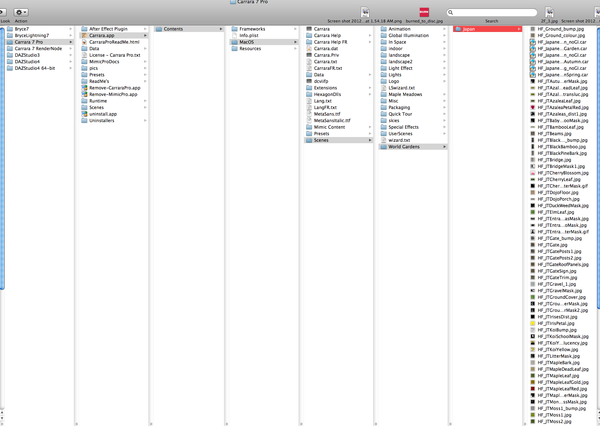Click the HF_JTIrisPetal.jpg yellow thumbnail icon
Screen dimensions: 600x426
(533, 323)
